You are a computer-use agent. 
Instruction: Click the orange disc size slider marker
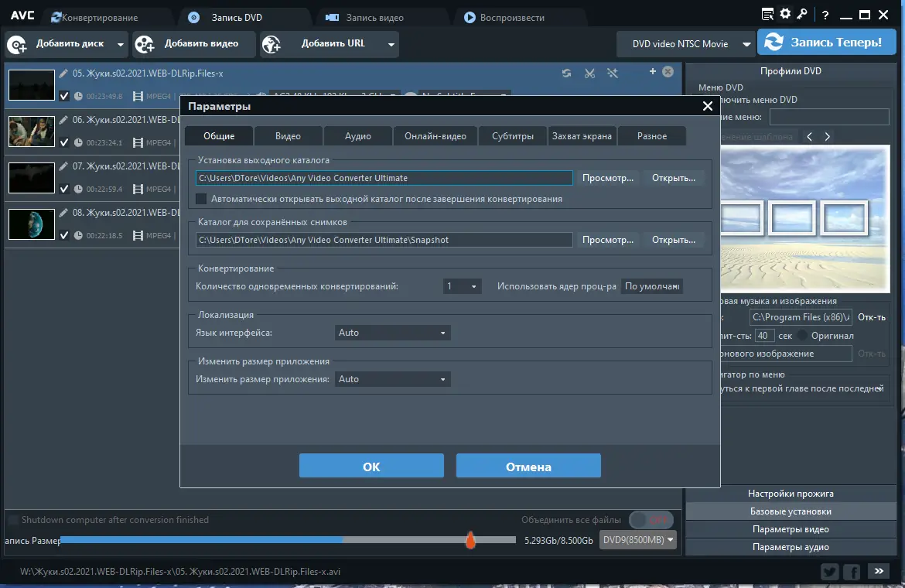pyautogui.click(x=470, y=540)
